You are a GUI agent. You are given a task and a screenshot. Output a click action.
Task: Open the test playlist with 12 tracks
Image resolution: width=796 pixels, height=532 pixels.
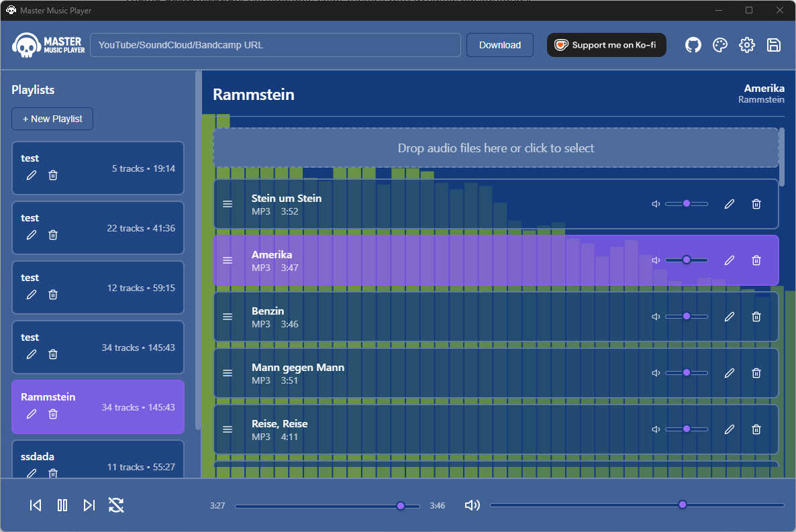(x=98, y=288)
